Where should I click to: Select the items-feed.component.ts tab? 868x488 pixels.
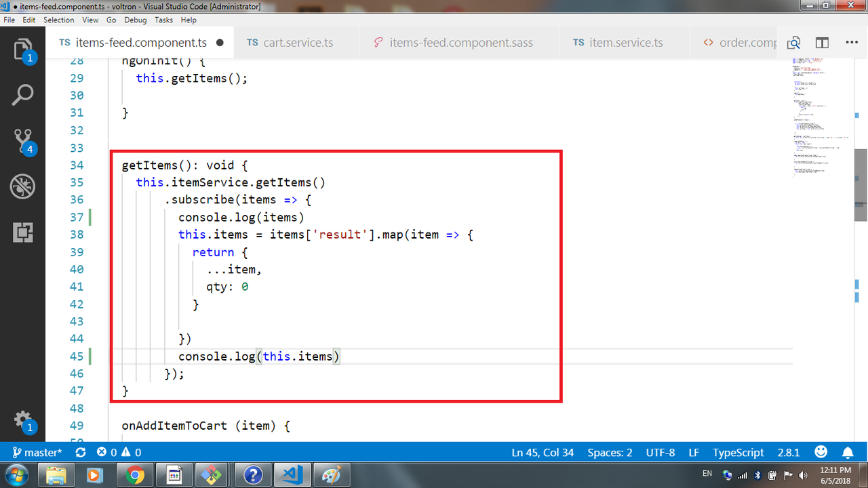pyautogui.click(x=139, y=43)
